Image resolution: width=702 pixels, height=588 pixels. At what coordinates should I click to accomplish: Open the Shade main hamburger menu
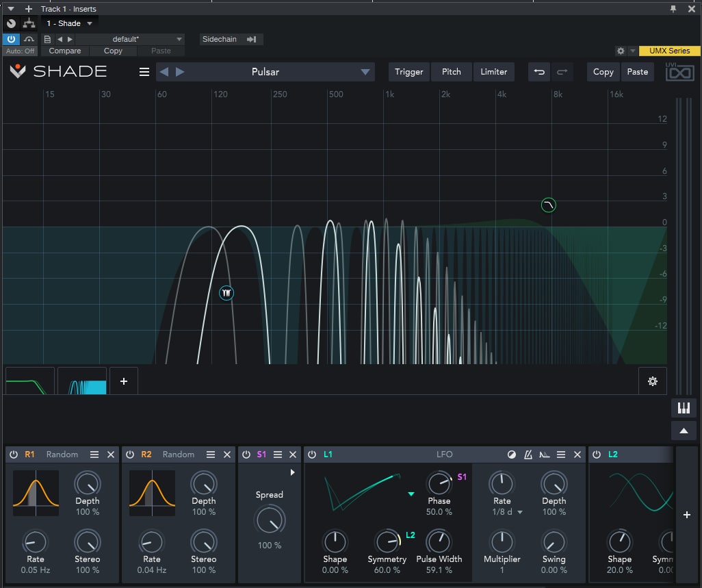144,72
